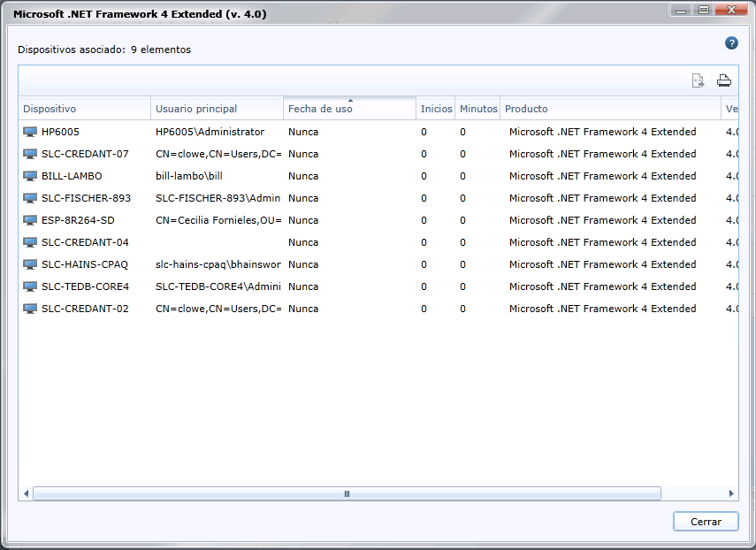Sort by Dispositivo column header

pyautogui.click(x=84, y=109)
